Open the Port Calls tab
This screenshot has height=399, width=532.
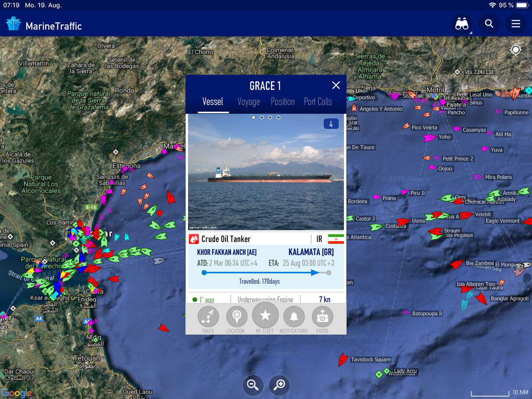coord(318,102)
